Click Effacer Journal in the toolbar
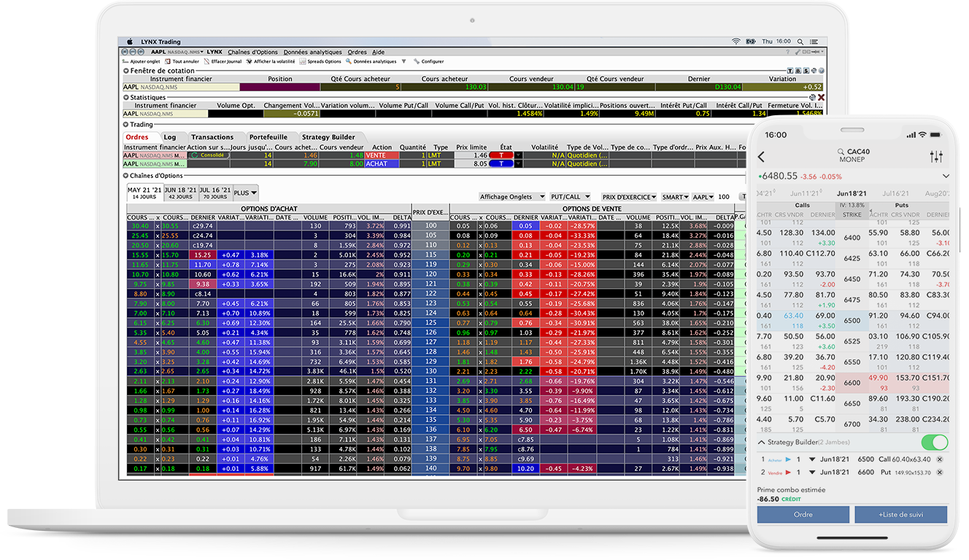The image size is (969, 560). tap(223, 61)
